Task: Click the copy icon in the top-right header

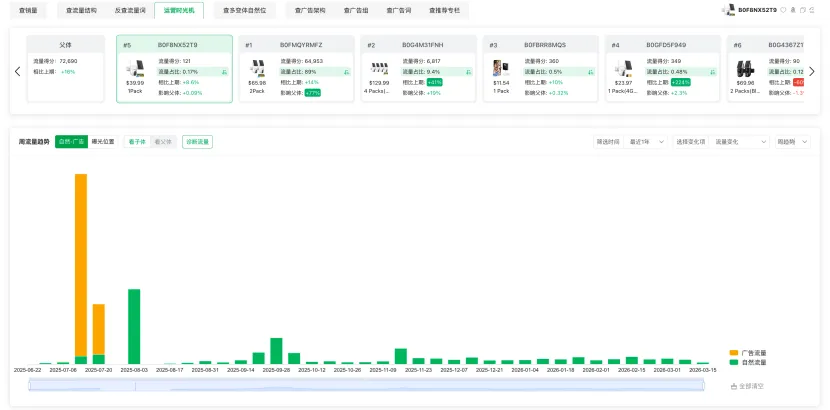Action: tap(801, 10)
